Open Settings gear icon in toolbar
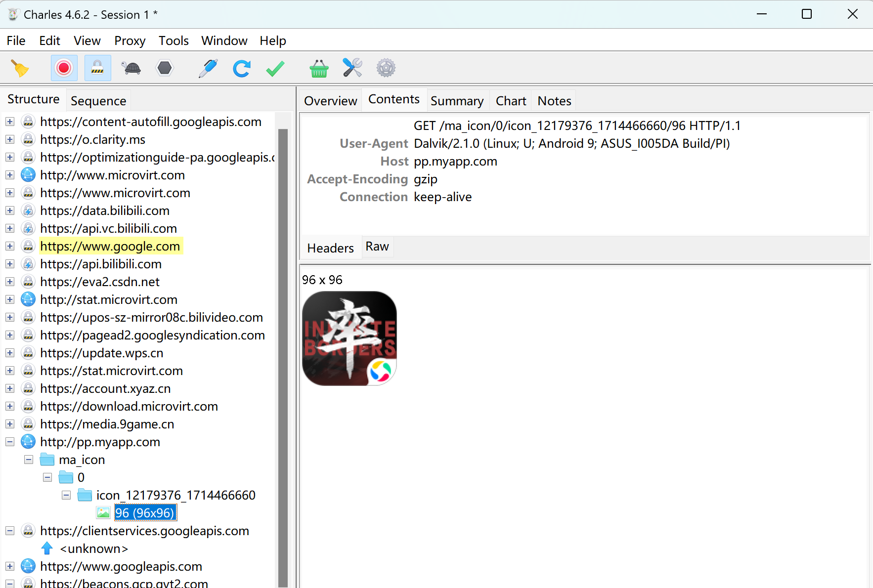The image size is (873, 588). [386, 68]
